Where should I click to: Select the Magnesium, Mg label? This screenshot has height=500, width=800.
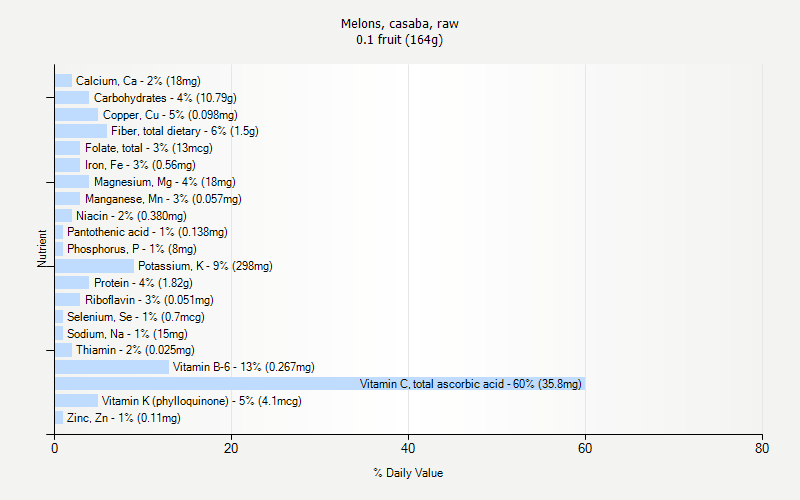click(165, 182)
